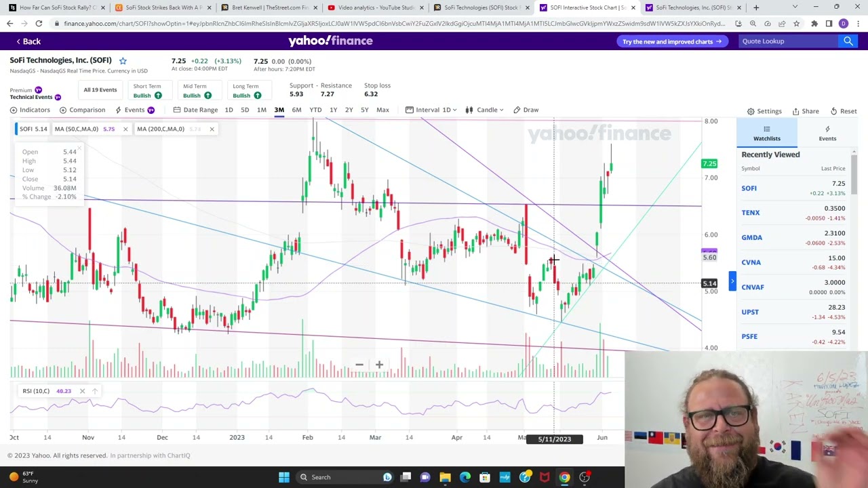Select the 5Y time range
This screenshot has width=868, height=488.
(x=365, y=110)
